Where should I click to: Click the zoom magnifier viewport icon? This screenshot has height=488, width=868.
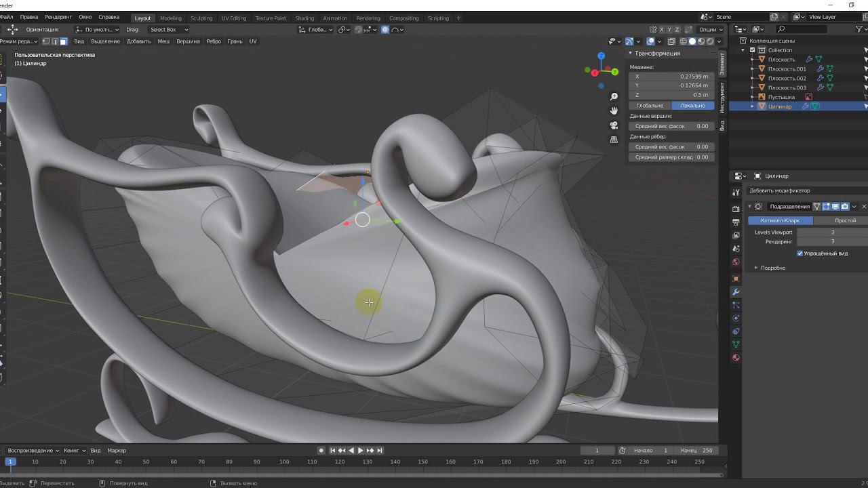coord(614,97)
